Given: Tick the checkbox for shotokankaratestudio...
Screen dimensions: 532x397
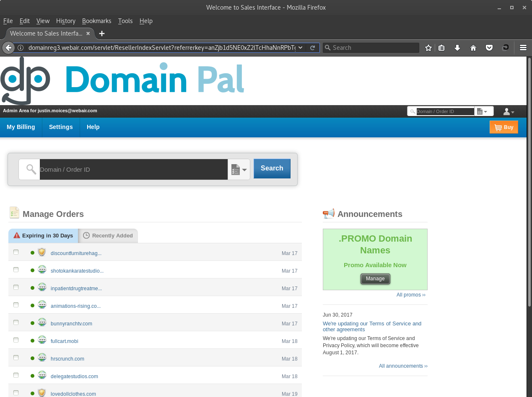Looking at the screenshot, I should coord(16,270).
